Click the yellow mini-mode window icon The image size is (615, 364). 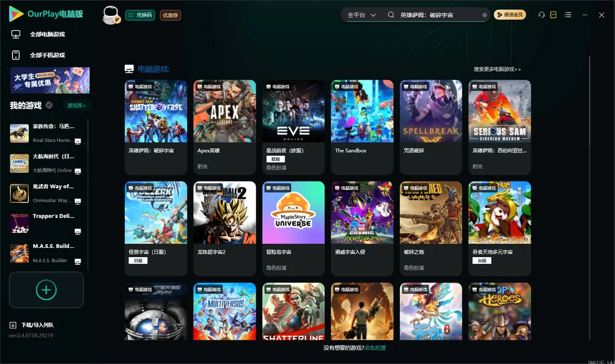(553, 15)
